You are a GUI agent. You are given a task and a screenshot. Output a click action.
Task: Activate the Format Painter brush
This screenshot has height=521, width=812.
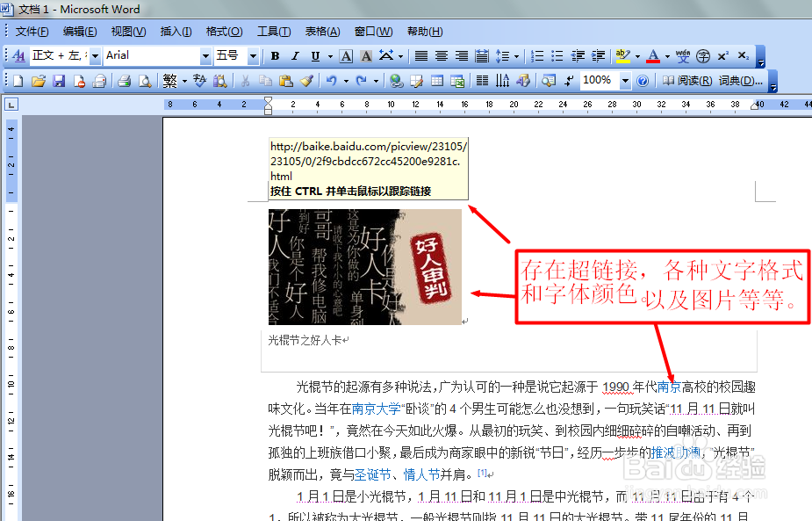point(306,81)
